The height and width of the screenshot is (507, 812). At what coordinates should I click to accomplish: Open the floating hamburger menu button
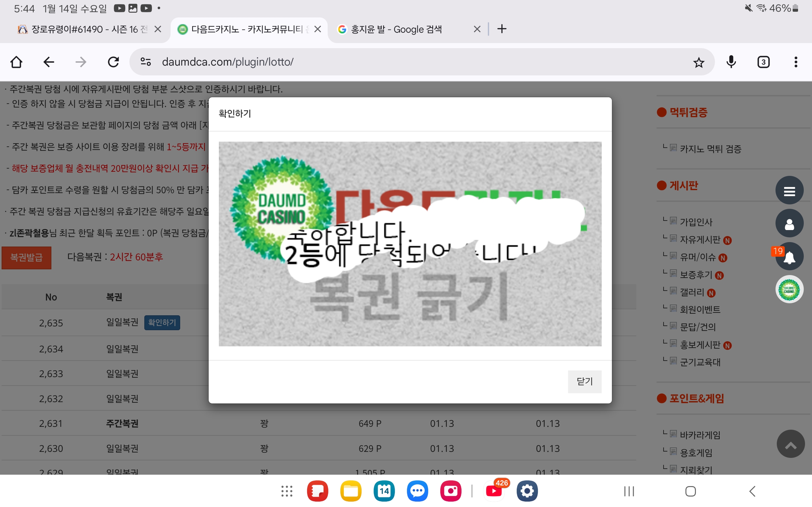pos(789,191)
